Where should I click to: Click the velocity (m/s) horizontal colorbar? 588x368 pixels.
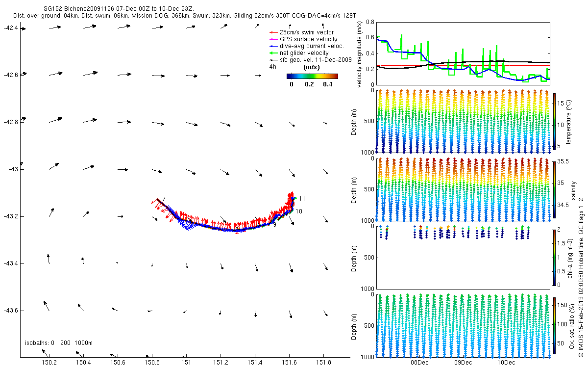click(x=312, y=76)
